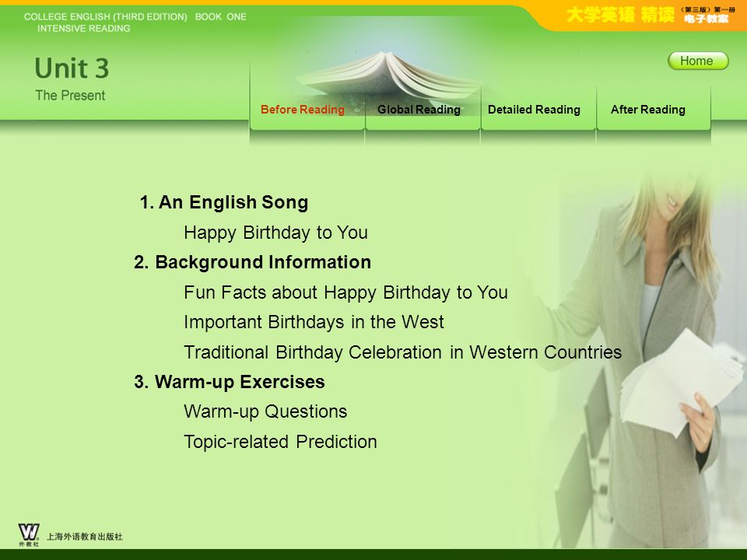Switch to the Global Reading tab

tap(419, 110)
